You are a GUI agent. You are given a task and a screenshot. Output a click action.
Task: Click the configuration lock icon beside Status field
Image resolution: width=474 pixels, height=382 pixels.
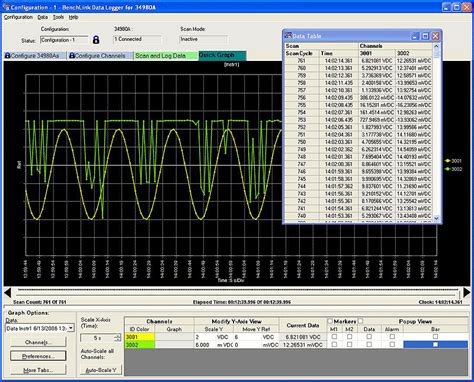[96, 40]
